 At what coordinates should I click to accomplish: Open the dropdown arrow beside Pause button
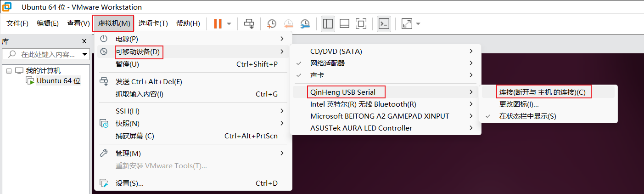coord(229,23)
